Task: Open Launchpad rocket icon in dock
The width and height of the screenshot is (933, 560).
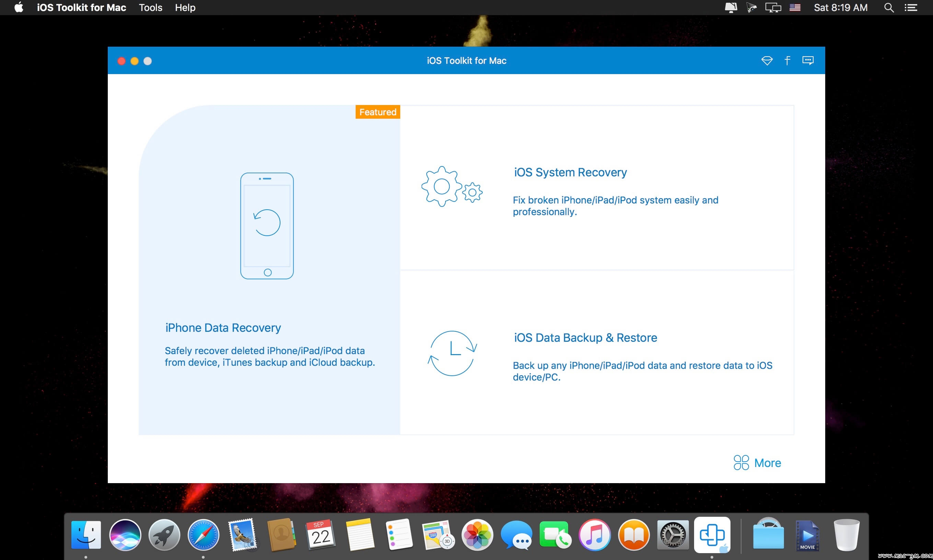Action: [164, 535]
